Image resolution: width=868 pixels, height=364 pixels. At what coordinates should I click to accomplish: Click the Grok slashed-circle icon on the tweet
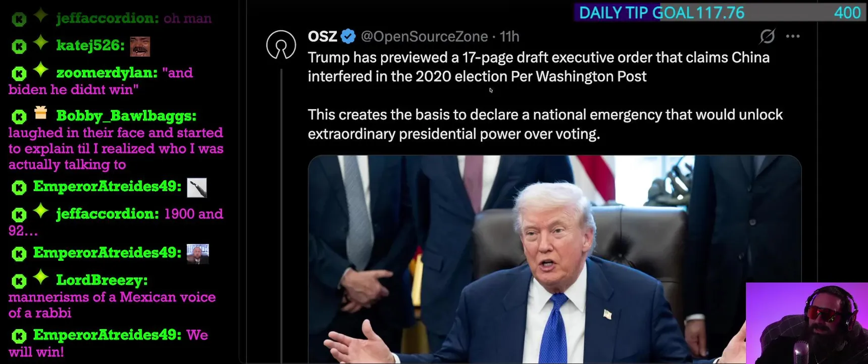click(767, 36)
